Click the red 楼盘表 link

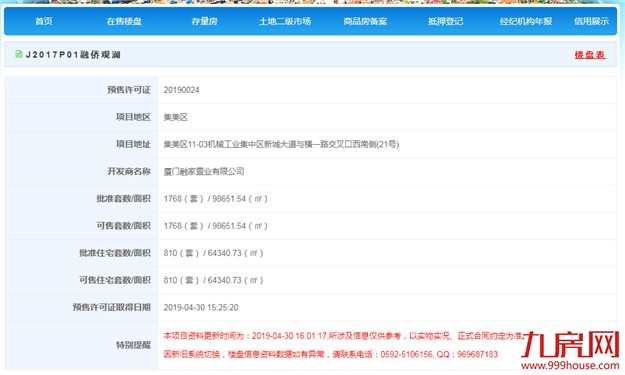pyautogui.click(x=590, y=55)
